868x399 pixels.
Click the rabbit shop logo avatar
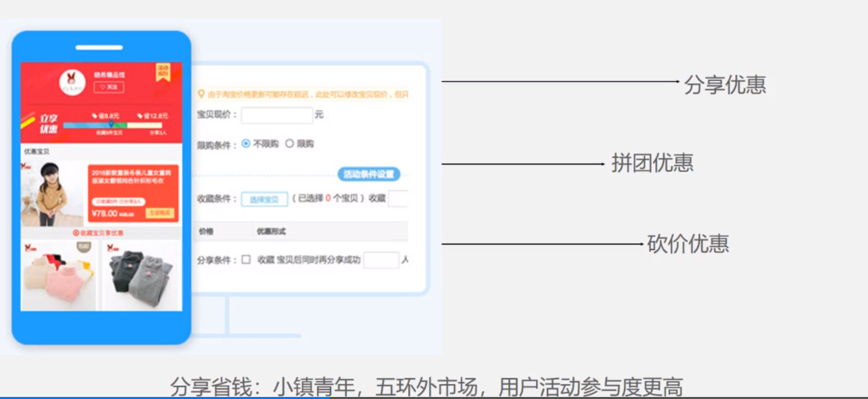point(72,82)
